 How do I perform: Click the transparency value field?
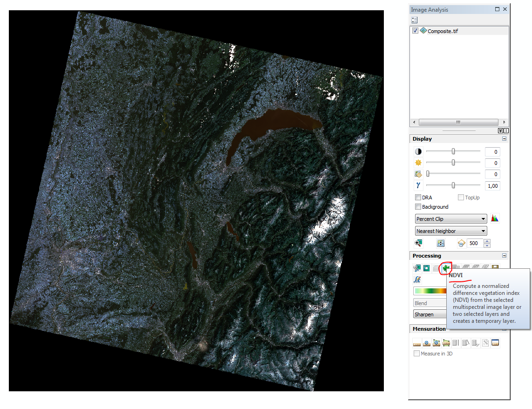(x=492, y=174)
